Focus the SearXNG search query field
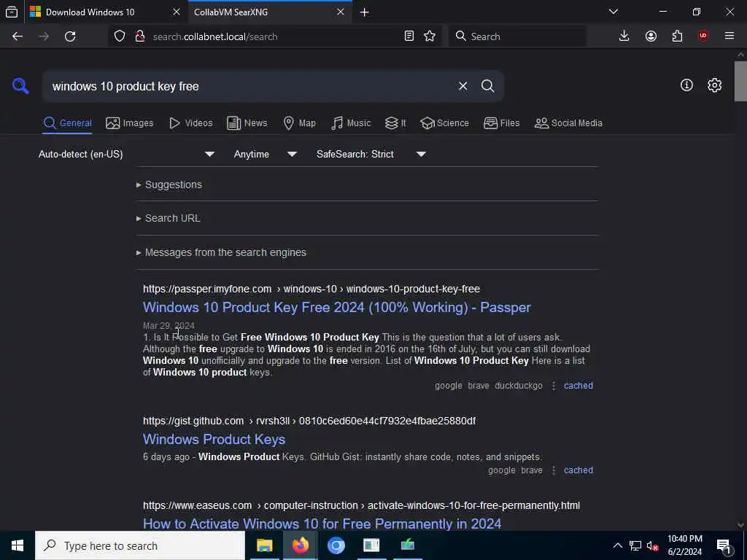The height and width of the screenshot is (560, 747). (250, 86)
